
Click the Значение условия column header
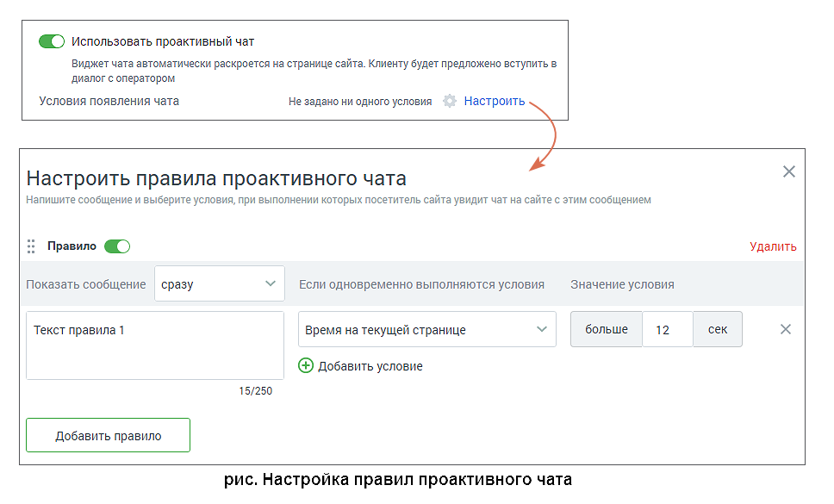pyautogui.click(x=622, y=284)
